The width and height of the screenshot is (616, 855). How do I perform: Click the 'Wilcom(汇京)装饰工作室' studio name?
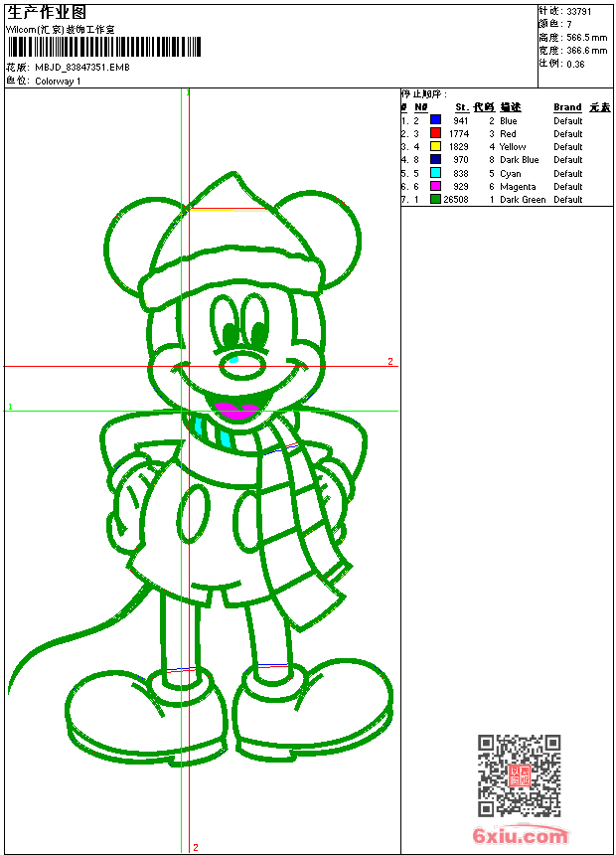60,30
